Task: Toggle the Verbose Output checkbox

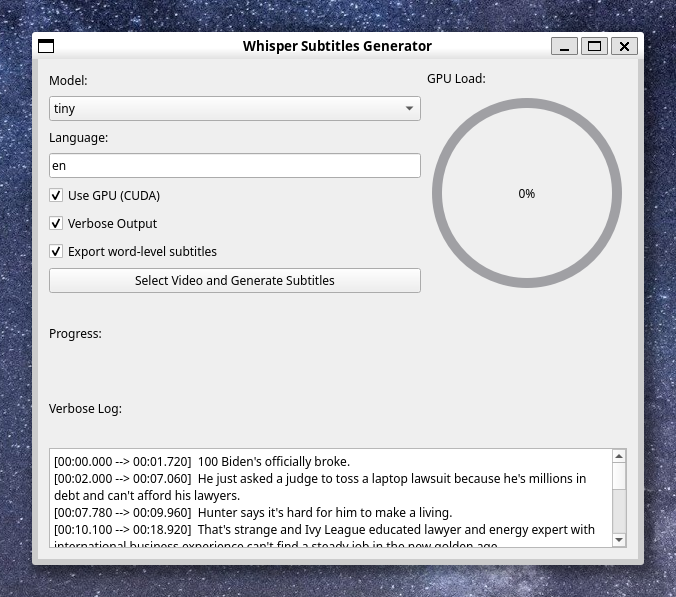Action: tap(56, 223)
